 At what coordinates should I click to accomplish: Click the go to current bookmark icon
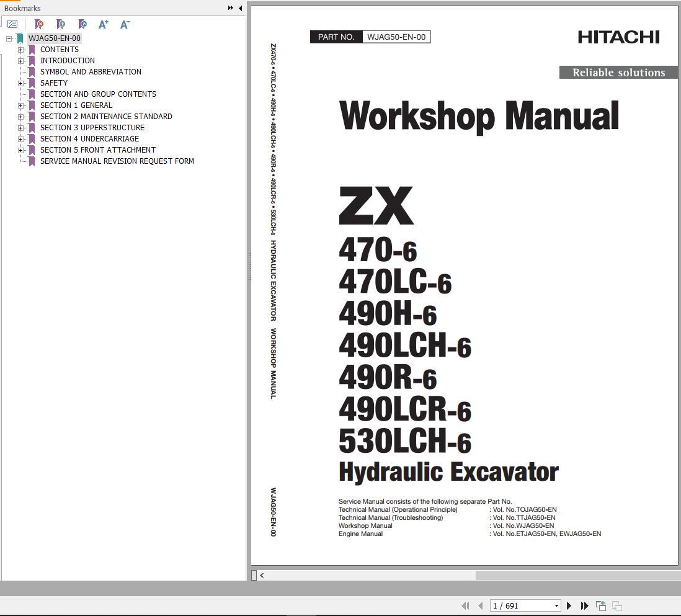pyautogui.click(x=82, y=24)
